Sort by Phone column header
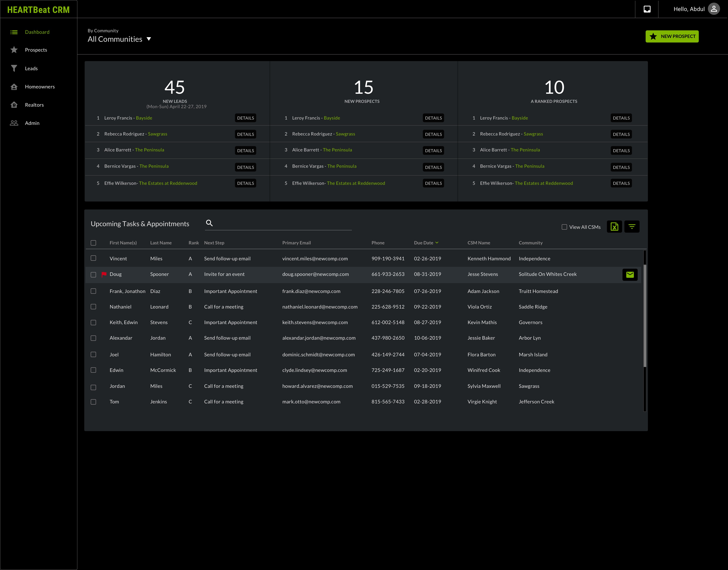The width and height of the screenshot is (728, 570). [378, 243]
